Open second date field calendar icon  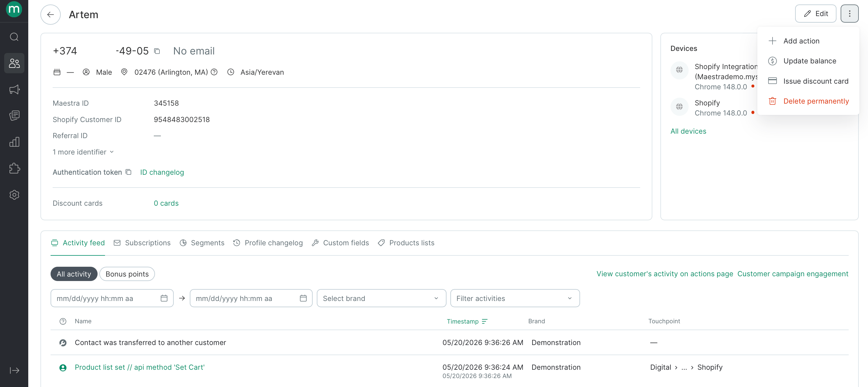(x=303, y=298)
